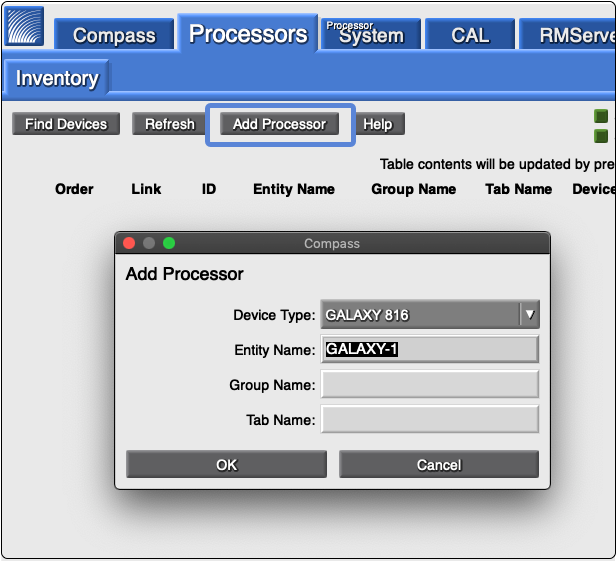This screenshot has width=616, height=561.
Task: Click the Group Name input field
Action: click(x=430, y=384)
